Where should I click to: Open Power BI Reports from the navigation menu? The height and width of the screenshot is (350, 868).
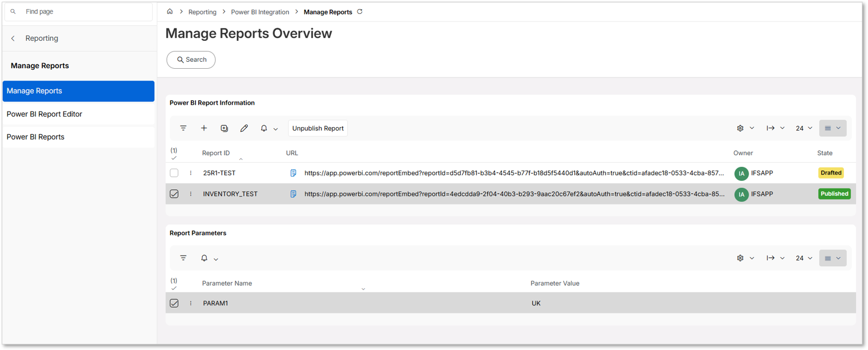(35, 136)
